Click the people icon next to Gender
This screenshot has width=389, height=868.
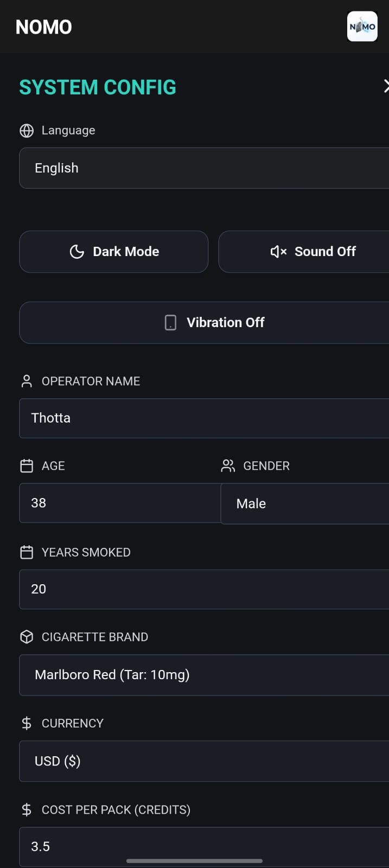228,466
